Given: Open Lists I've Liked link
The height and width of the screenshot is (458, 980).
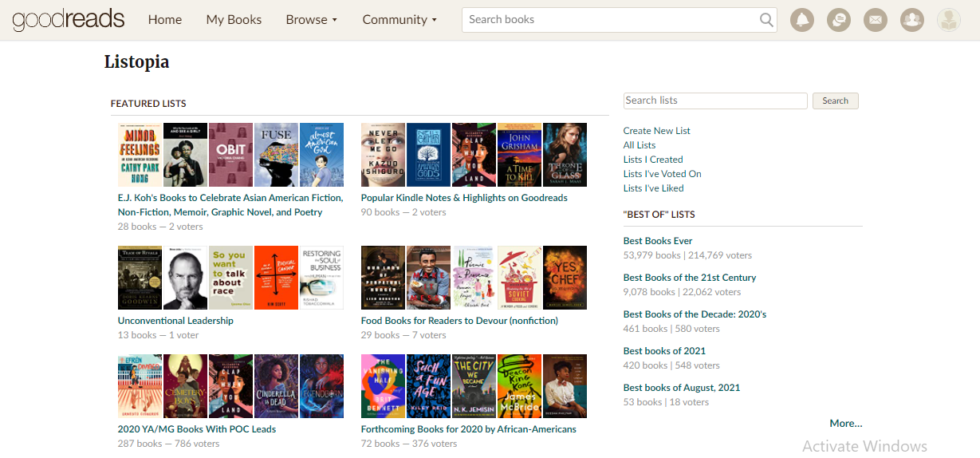Looking at the screenshot, I should coord(654,188).
